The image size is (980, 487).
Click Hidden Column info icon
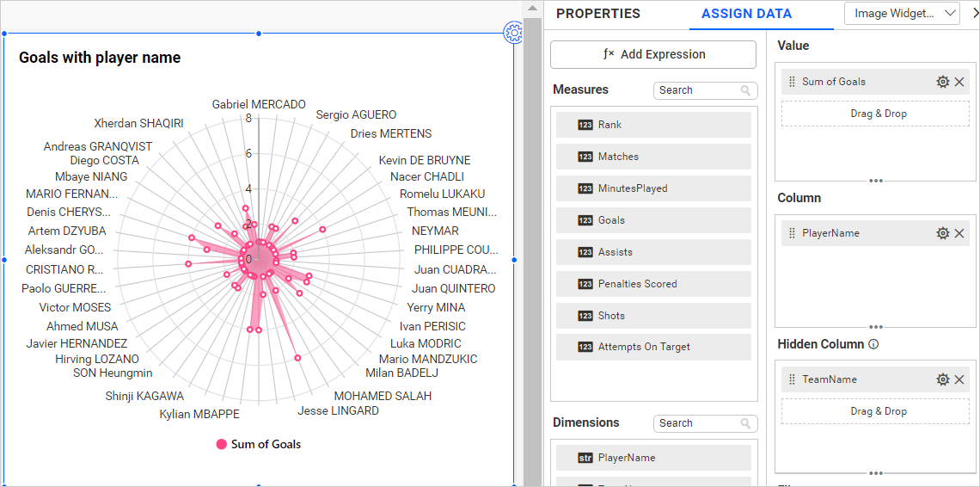pyautogui.click(x=873, y=344)
